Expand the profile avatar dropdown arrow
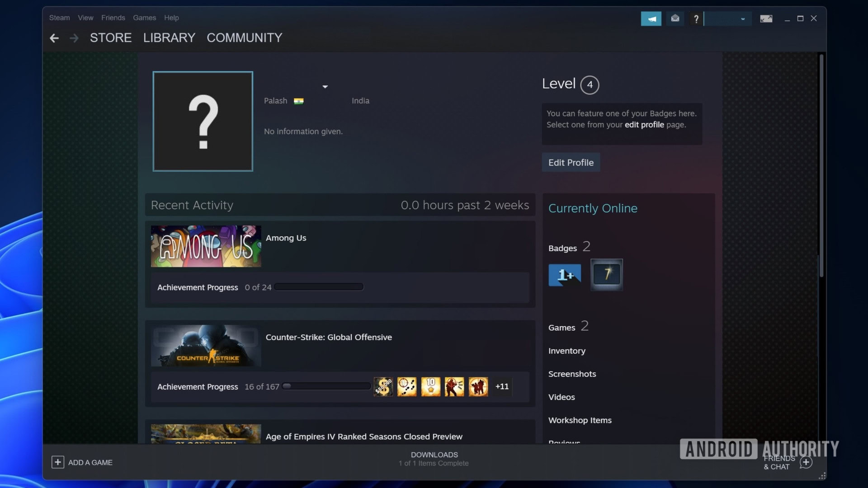 pos(325,86)
